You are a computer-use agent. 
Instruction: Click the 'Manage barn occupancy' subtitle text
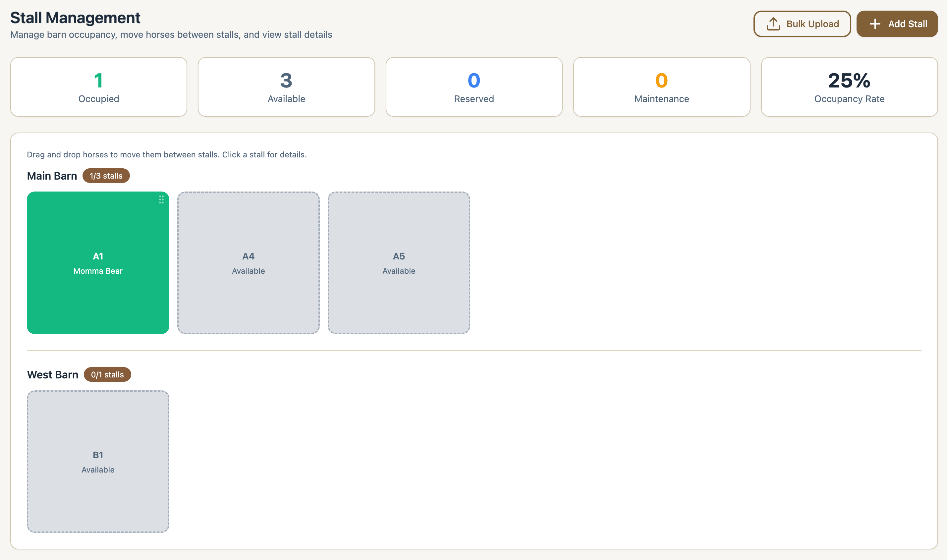point(171,35)
